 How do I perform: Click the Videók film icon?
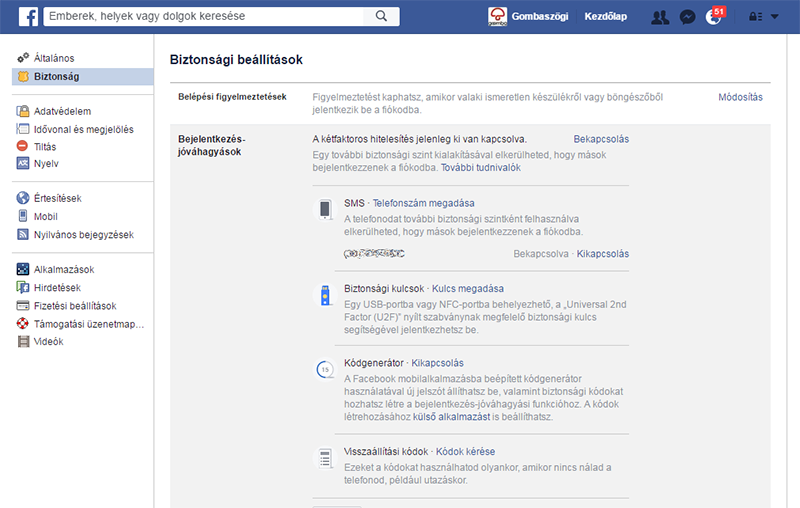tap(23, 341)
